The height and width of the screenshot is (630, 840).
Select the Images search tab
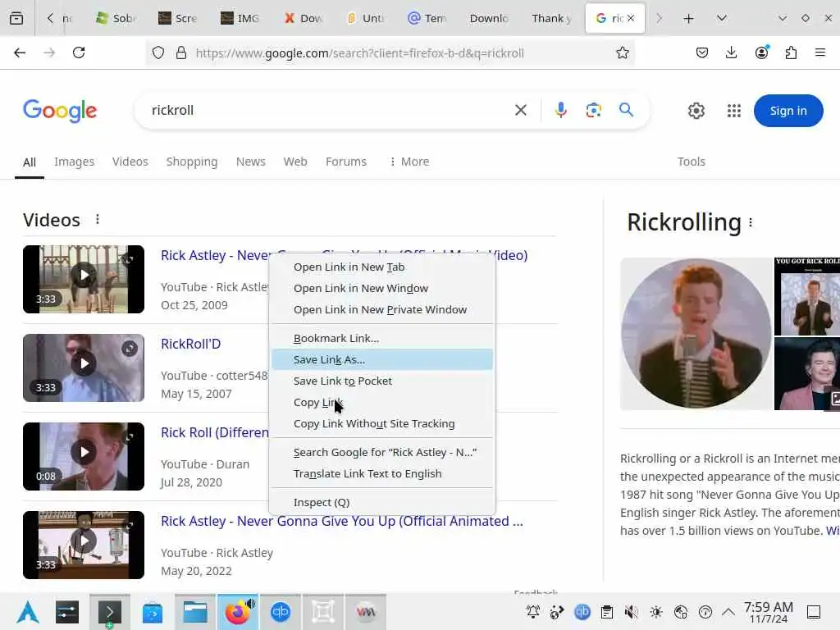click(x=74, y=162)
